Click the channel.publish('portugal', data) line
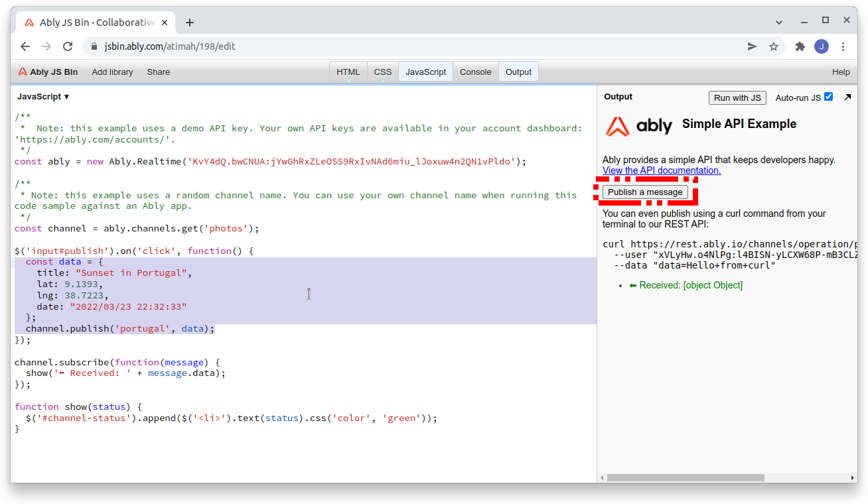The width and height of the screenshot is (868, 504). [x=120, y=329]
